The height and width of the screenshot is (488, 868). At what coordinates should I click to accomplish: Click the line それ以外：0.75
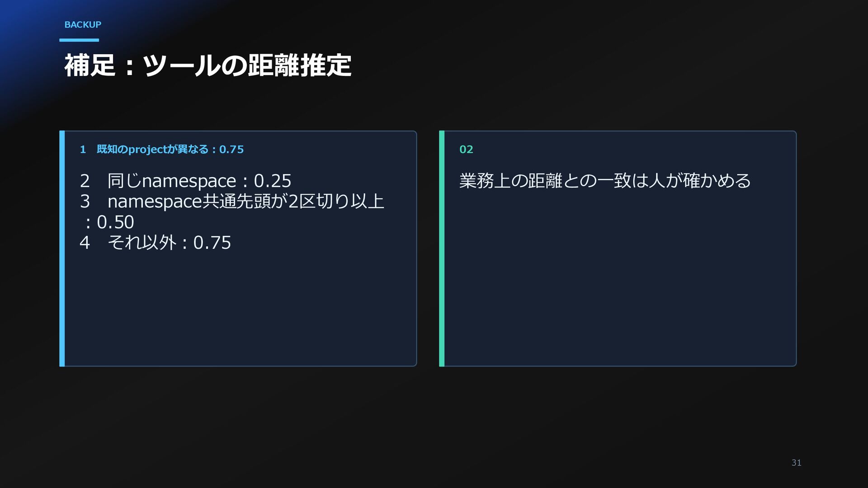[169, 243]
